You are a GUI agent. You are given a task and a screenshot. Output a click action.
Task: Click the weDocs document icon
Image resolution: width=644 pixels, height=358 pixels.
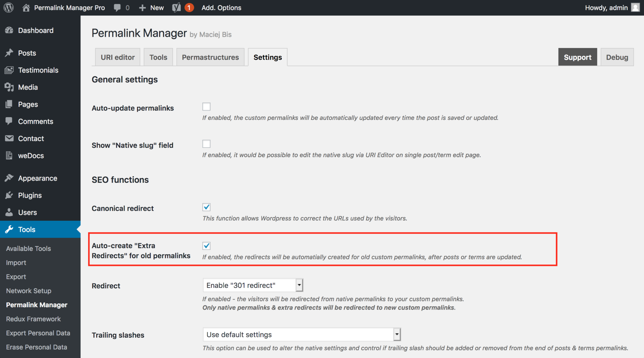(x=9, y=155)
